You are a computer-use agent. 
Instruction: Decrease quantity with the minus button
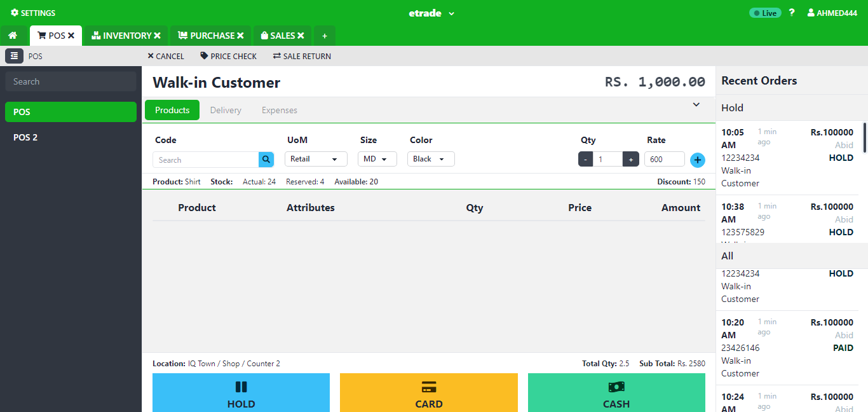click(586, 160)
